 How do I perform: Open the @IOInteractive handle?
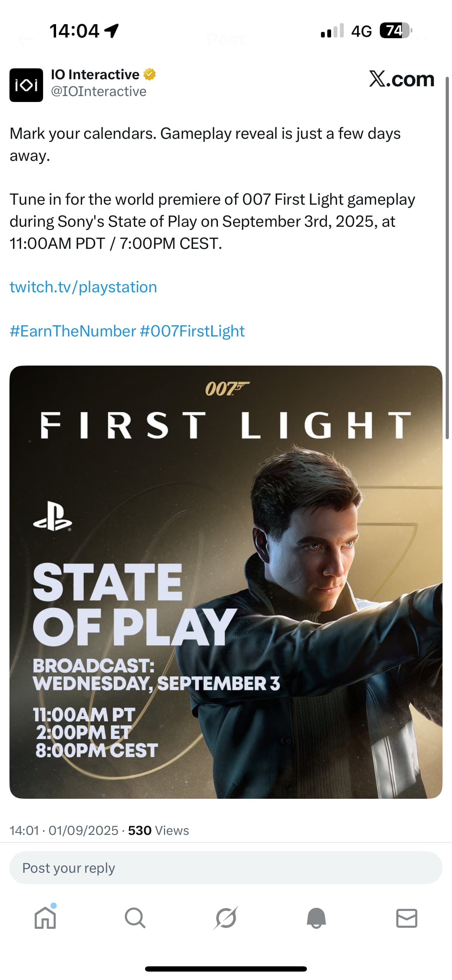[x=98, y=92]
